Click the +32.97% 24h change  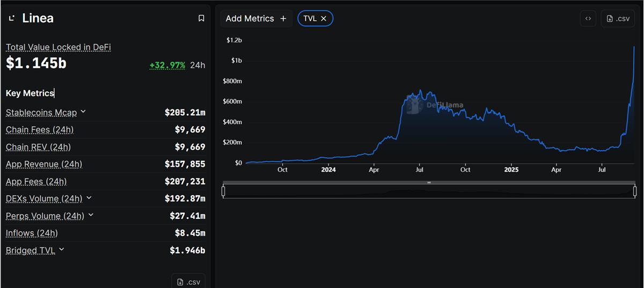pos(167,65)
